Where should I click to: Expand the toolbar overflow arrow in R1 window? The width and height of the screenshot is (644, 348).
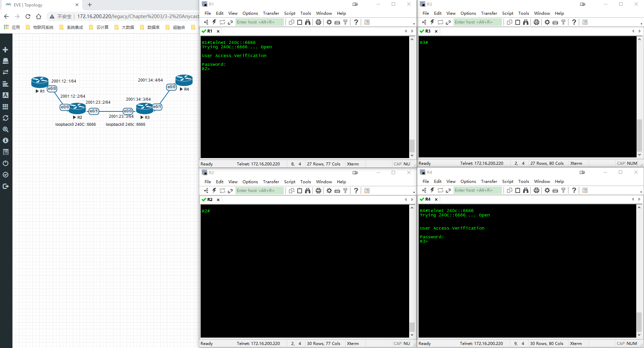point(414,23)
